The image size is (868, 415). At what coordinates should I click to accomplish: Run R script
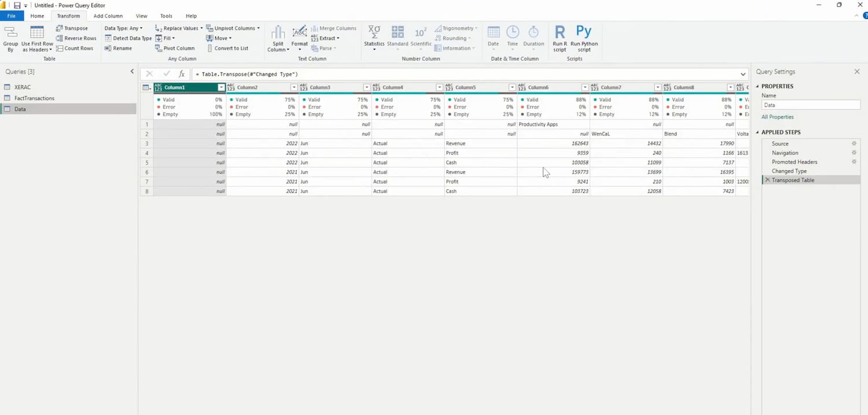[x=560, y=39]
